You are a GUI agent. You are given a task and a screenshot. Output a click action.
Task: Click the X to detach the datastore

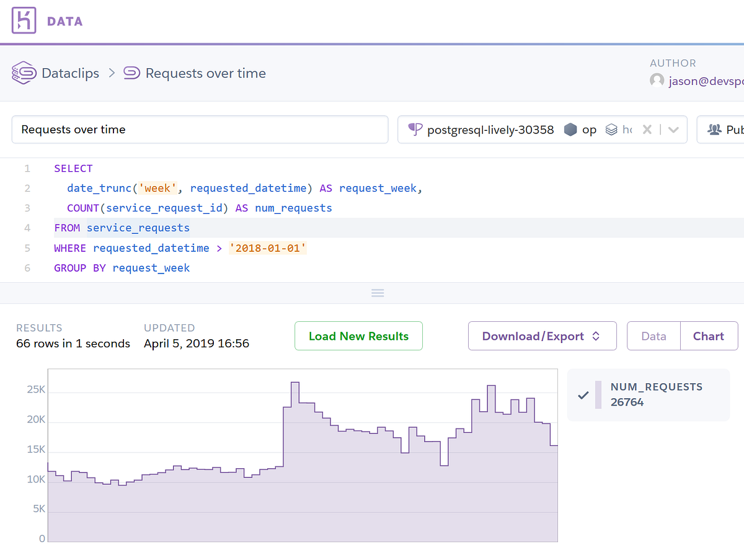pos(647,130)
